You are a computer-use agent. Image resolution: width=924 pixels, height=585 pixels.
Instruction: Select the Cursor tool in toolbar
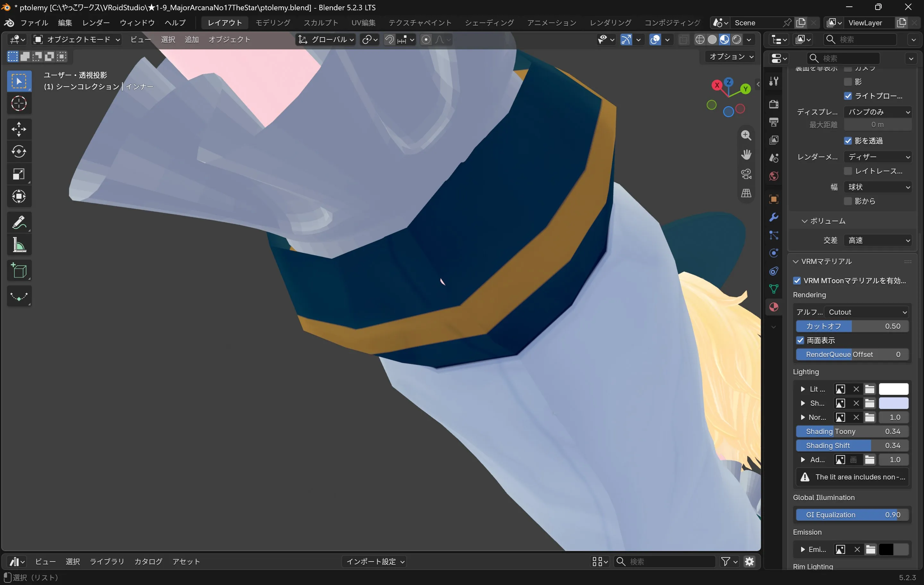tap(19, 103)
